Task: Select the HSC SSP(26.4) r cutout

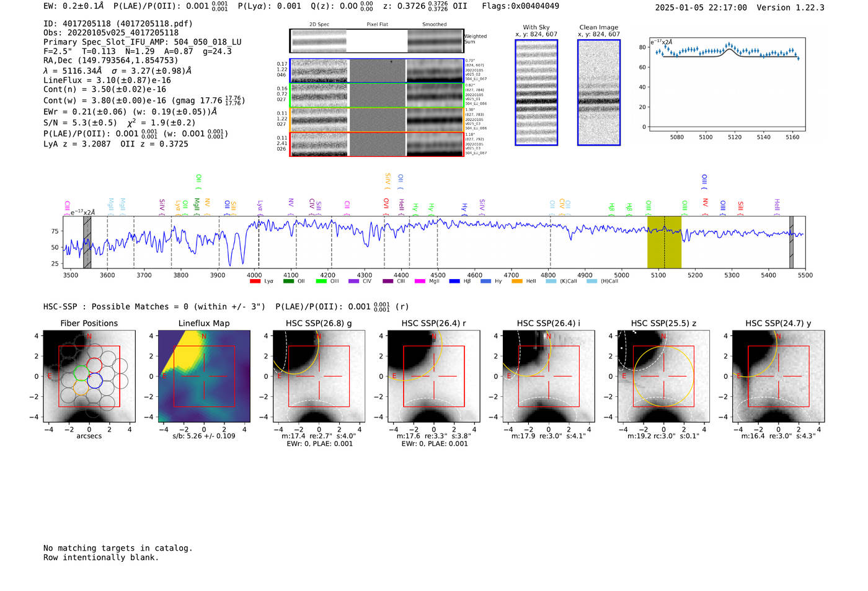Action: click(x=433, y=376)
